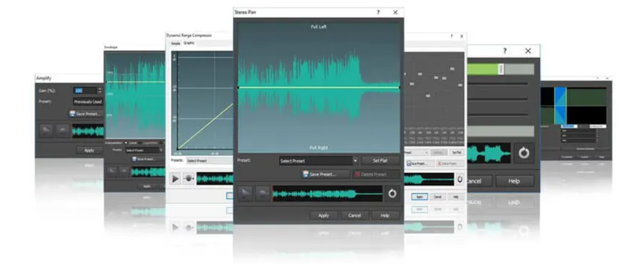Click the question mark in the Equalizer title bar
This screenshot has width=644, height=272.
tap(451, 36)
